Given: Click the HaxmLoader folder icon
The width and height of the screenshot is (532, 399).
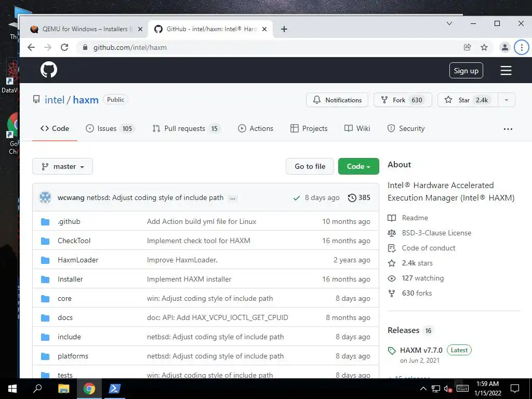Looking at the screenshot, I should click(45, 260).
